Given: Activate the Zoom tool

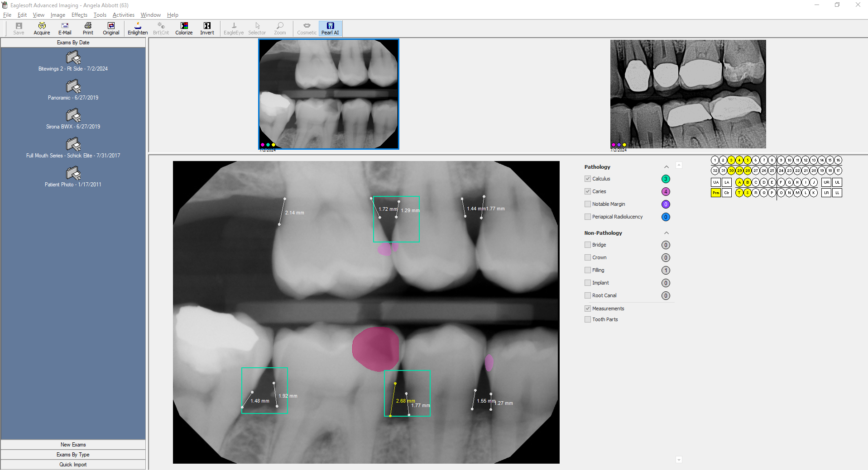Looking at the screenshot, I should 280,28.
